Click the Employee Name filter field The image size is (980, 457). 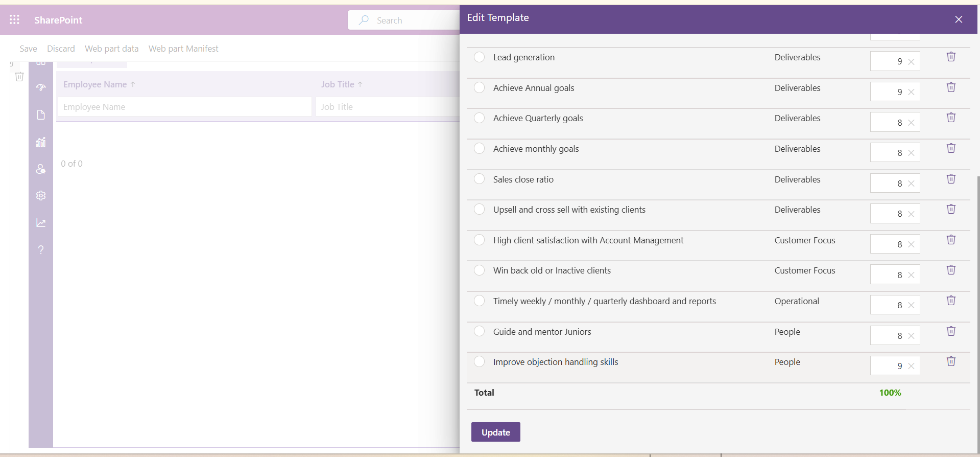pyautogui.click(x=184, y=107)
